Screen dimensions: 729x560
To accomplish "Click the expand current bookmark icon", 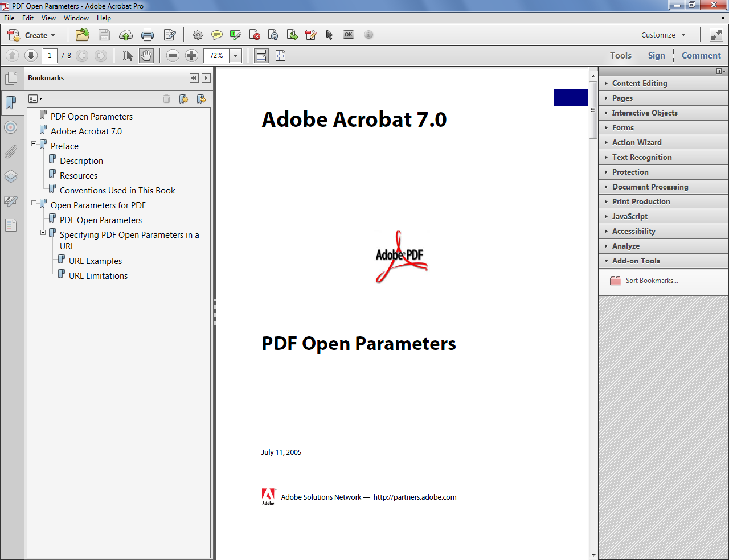I will point(202,99).
